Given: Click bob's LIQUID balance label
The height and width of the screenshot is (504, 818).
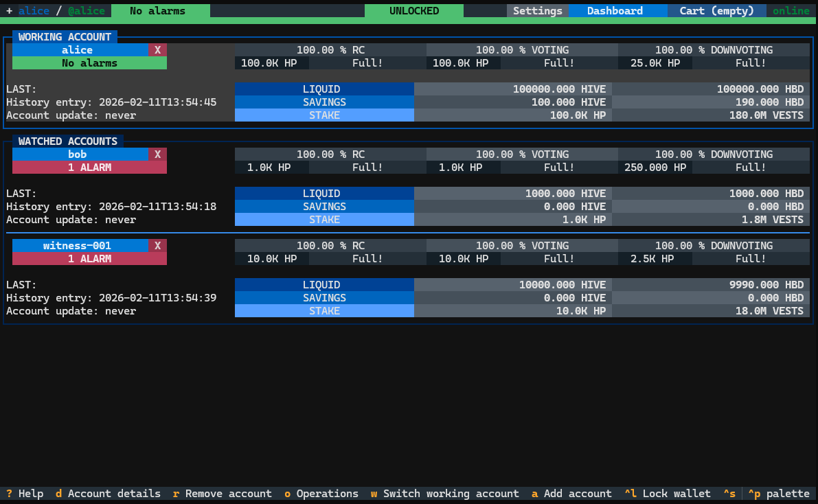Looking at the screenshot, I should [x=324, y=193].
